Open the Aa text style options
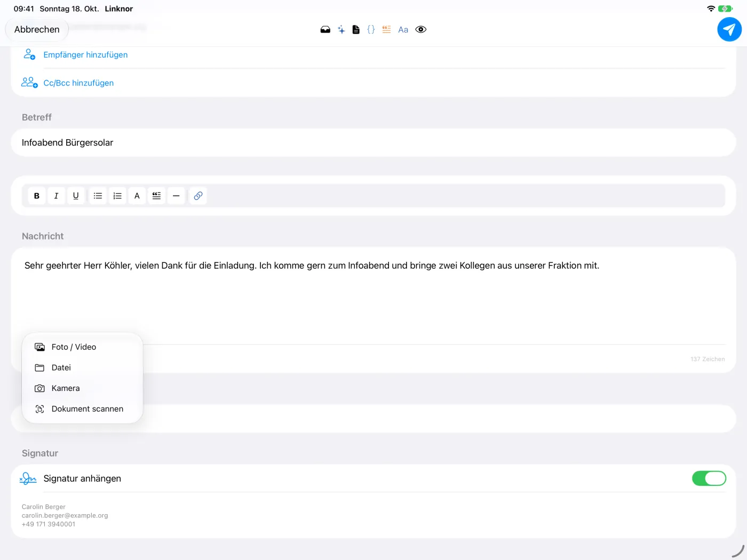 click(403, 30)
